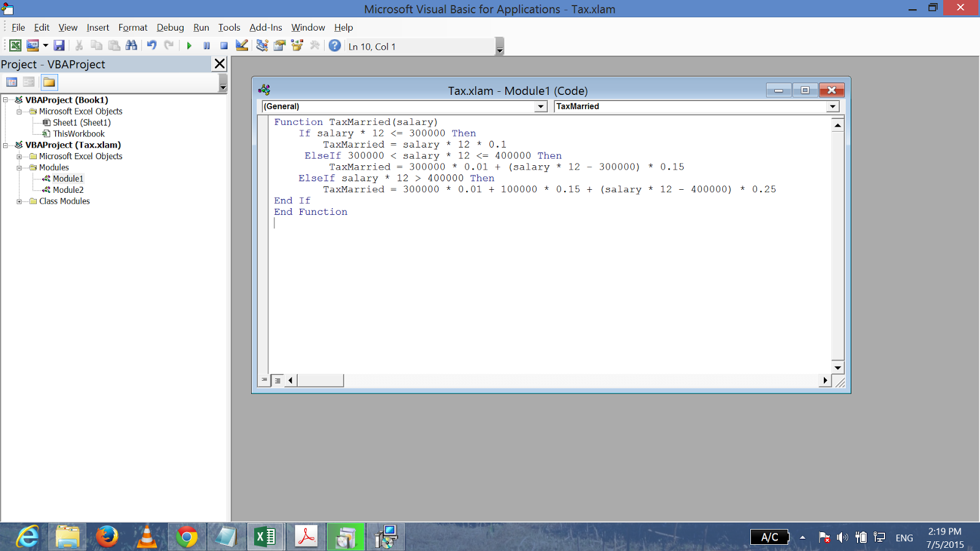980x551 pixels.
Task: Expand Microsoft Excel Objects under Tax.xlam
Action: point(19,156)
